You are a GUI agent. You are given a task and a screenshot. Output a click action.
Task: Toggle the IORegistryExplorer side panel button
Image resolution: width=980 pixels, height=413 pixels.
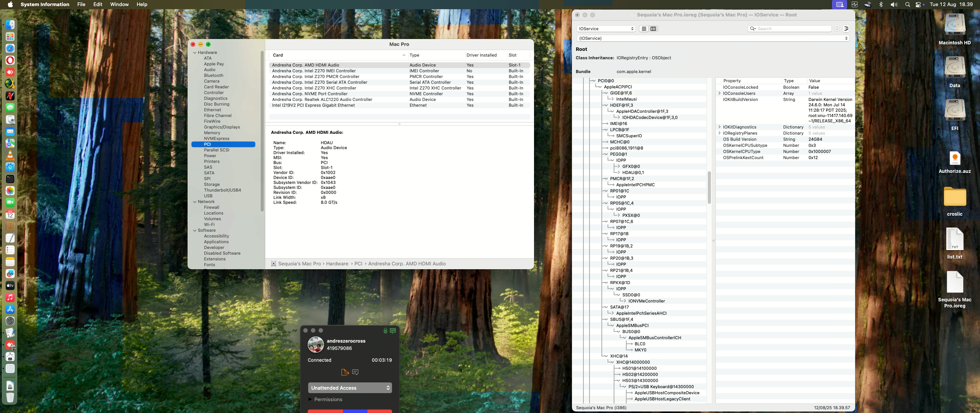[x=846, y=29]
